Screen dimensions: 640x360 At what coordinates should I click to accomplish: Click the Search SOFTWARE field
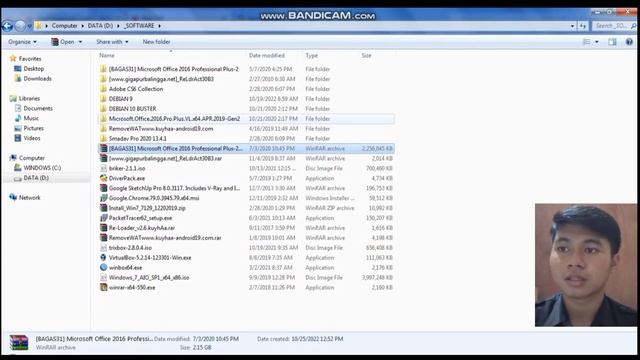[613, 26]
